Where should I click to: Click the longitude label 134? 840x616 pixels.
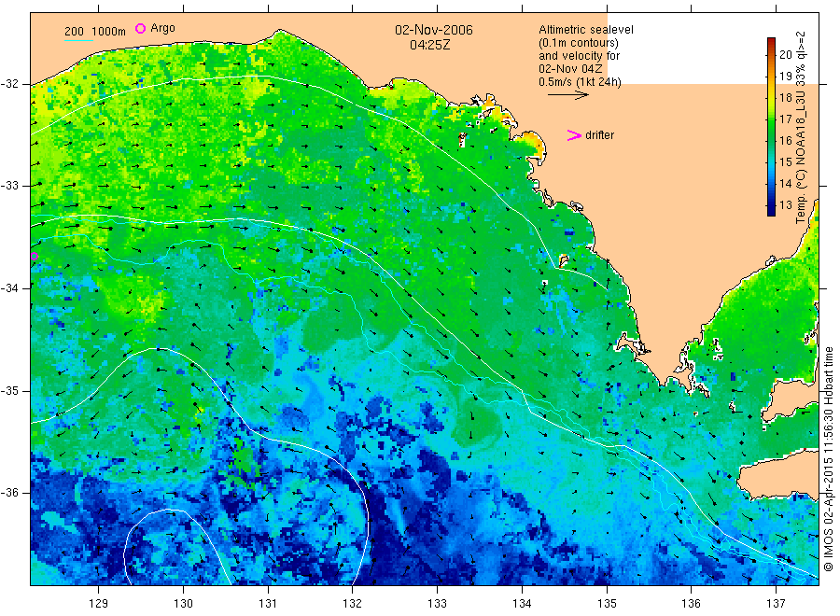(x=522, y=604)
